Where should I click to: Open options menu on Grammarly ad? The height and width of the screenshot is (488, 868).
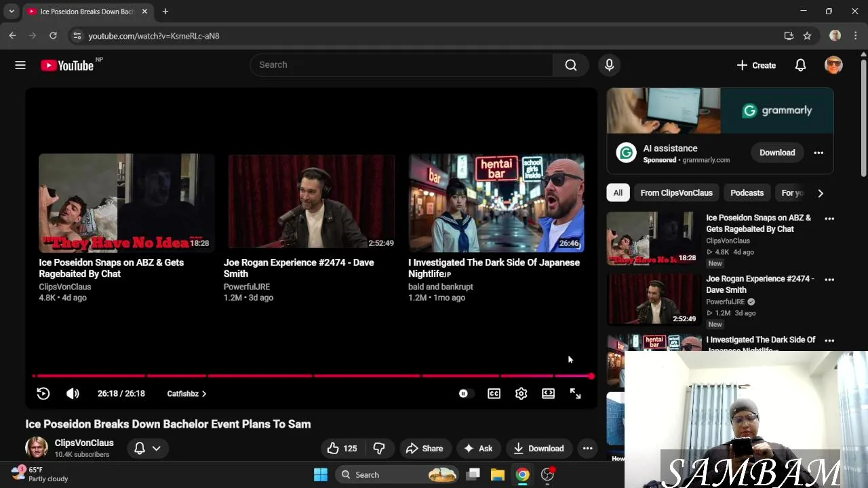tap(818, 152)
